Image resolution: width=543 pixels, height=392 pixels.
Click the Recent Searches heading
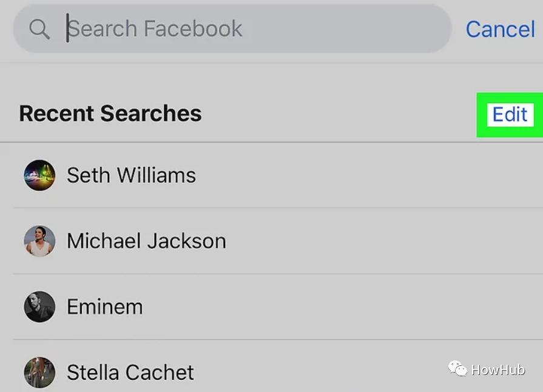point(110,113)
